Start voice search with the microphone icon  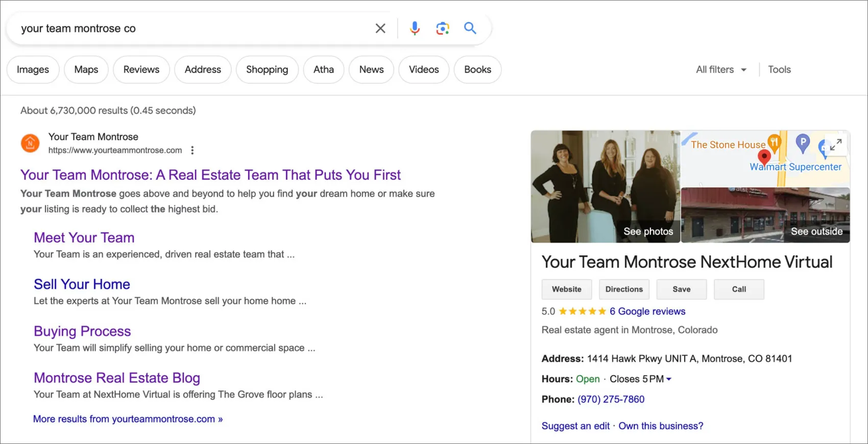[415, 29]
